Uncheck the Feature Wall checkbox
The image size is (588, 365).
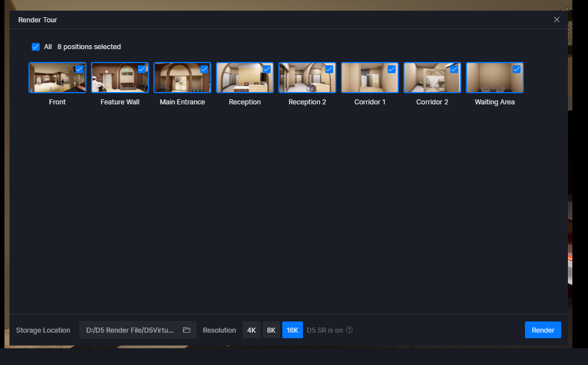[142, 69]
